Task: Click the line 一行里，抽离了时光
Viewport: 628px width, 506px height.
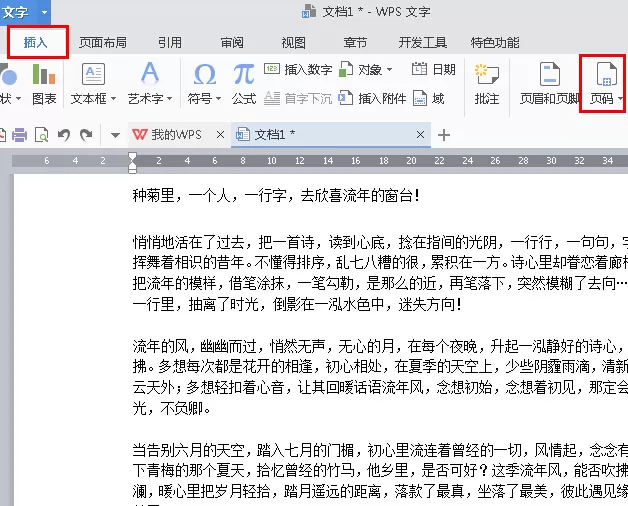Action: [x=297, y=304]
